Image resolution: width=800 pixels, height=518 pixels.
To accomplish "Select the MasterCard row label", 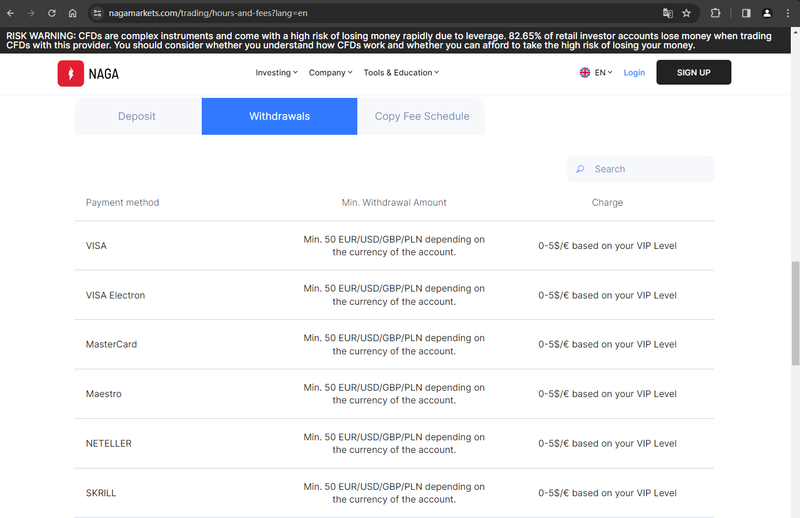I will coord(111,344).
